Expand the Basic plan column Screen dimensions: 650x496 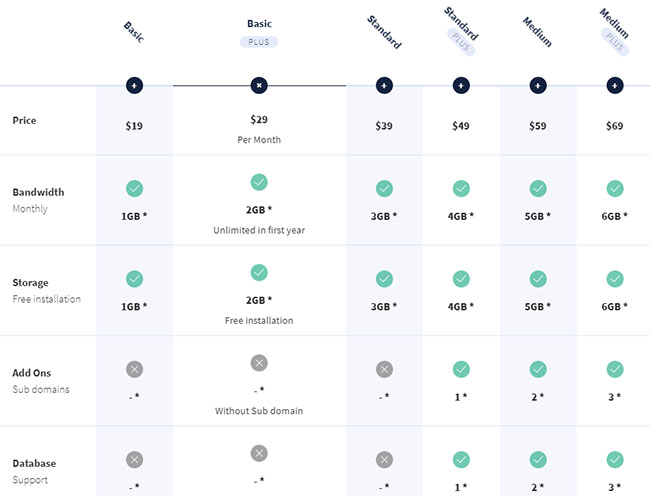134,86
